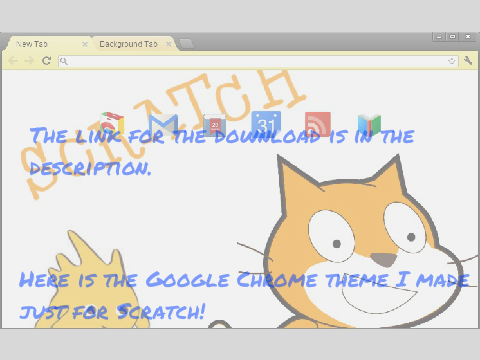Open the Chrome Web Store app icon
480x360 pixels.
click(x=112, y=124)
